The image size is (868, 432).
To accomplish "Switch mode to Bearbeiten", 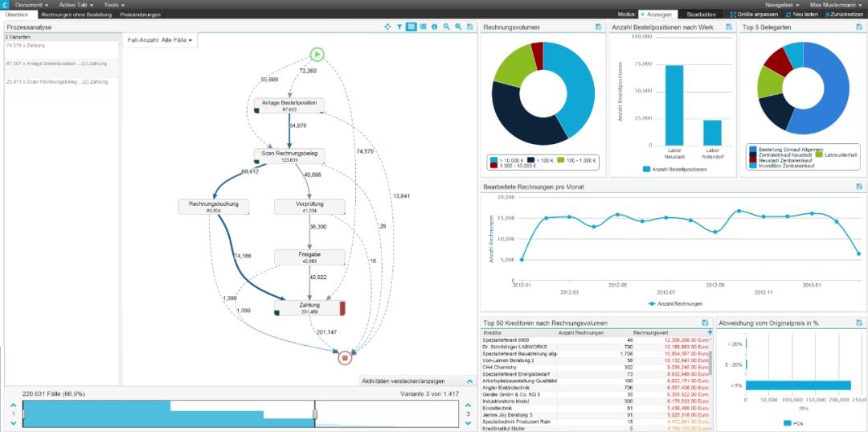I will tap(701, 14).
